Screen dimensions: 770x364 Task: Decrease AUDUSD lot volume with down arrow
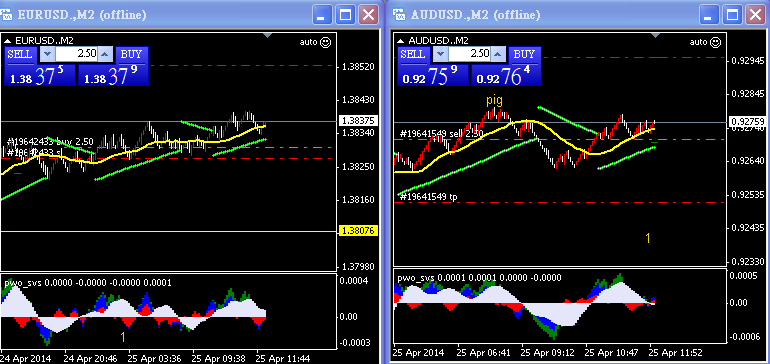coord(440,53)
